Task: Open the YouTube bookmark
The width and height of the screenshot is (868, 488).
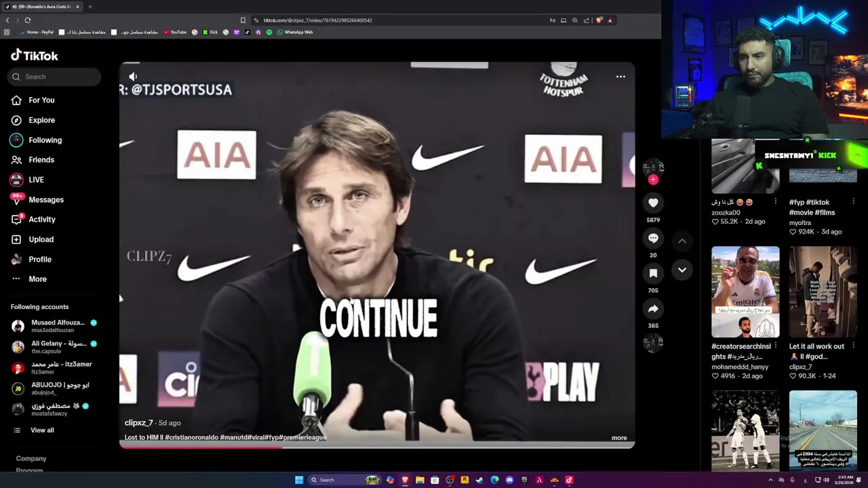Action: [175, 33]
